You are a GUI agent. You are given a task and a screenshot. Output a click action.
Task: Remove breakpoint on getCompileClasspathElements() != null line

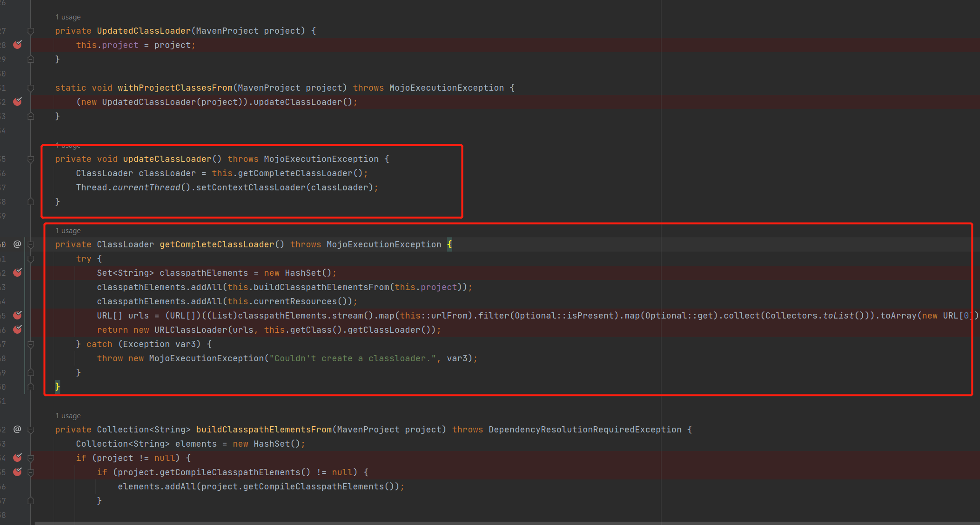click(18, 472)
